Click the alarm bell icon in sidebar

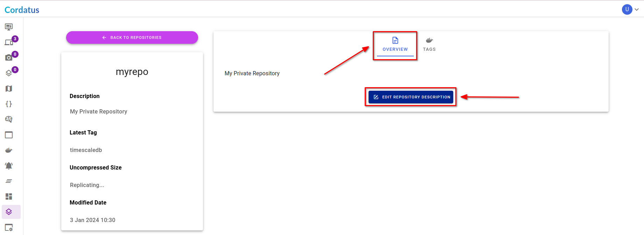tap(9, 166)
